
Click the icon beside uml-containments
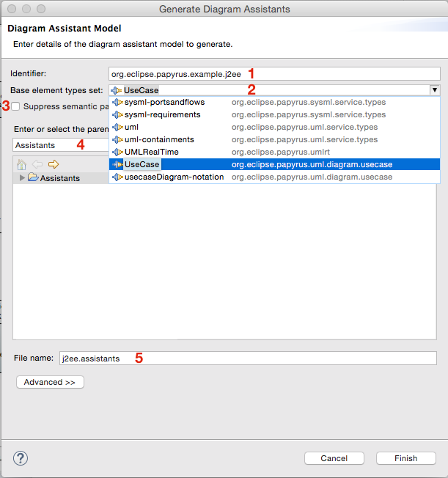[x=117, y=139]
